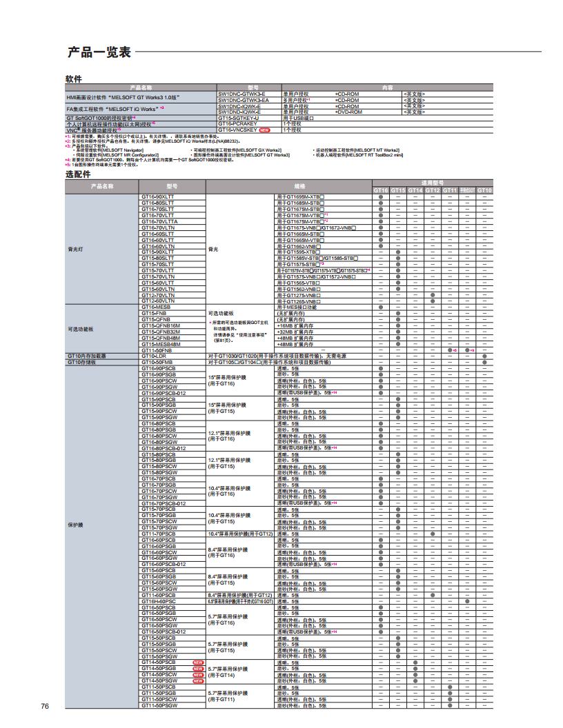The width and height of the screenshot is (563, 728).
Task: Select 'HMI画面设计软件' product name cell
Action: (x=141, y=97)
